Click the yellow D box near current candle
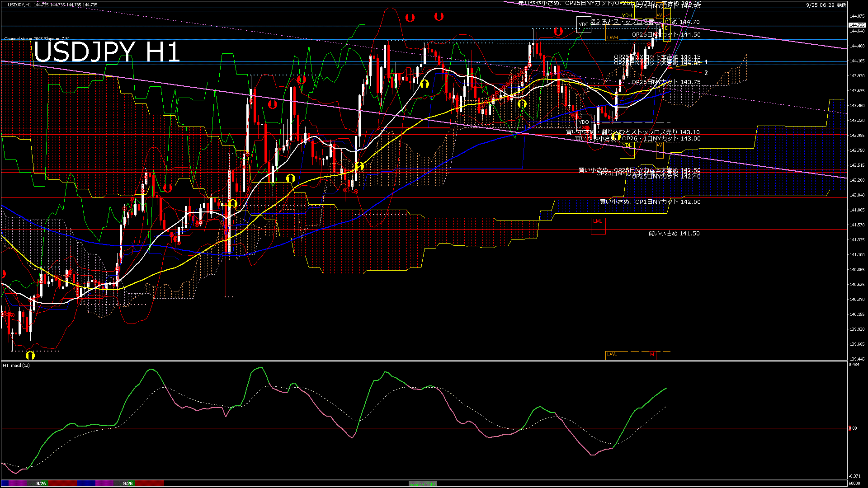The height and width of the screenshot is (488, 868). [666, 28]
